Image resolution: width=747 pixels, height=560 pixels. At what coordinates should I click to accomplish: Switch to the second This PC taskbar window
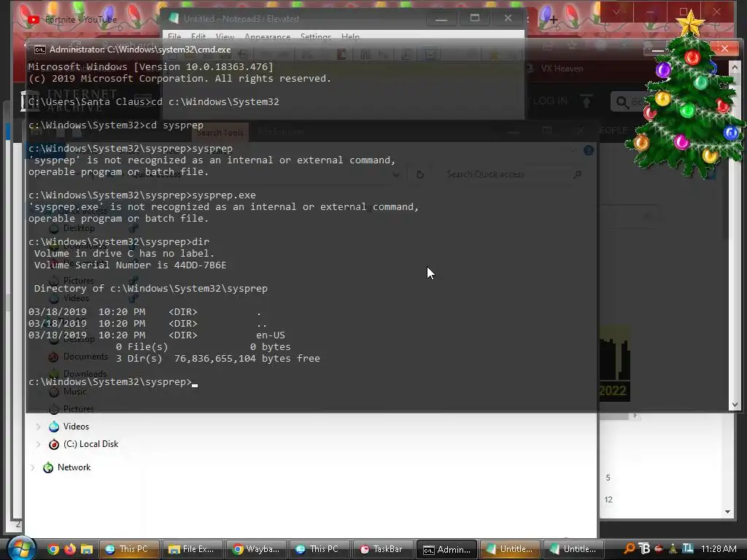click(320, 549)
